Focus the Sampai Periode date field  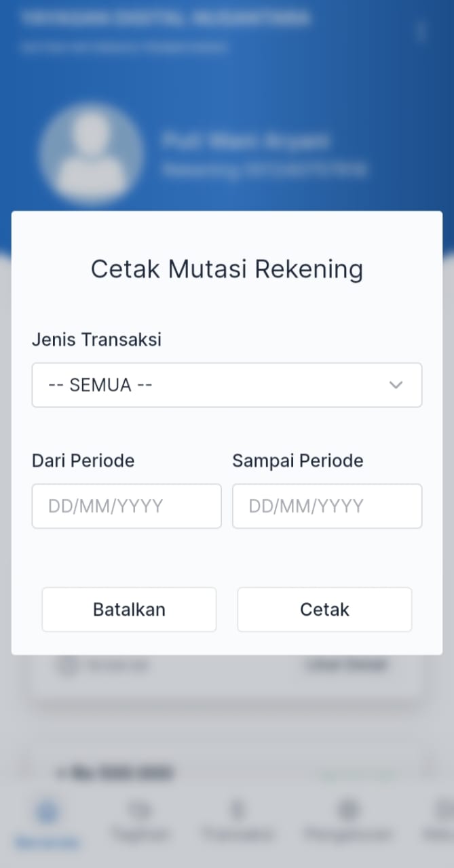tap(326, 506)
